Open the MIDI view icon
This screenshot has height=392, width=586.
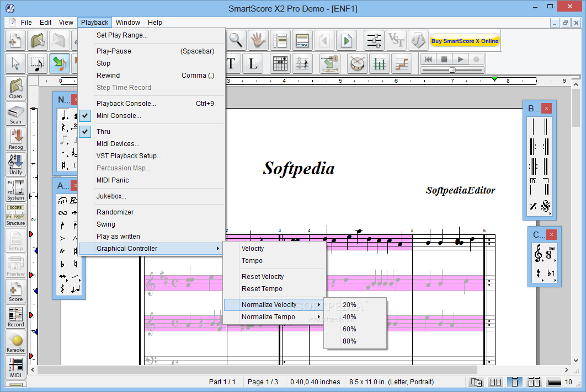pos(15,368)
